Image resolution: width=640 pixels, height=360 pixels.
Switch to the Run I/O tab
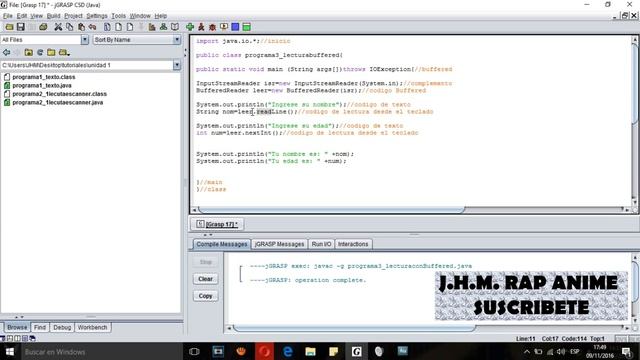point(321,244)
